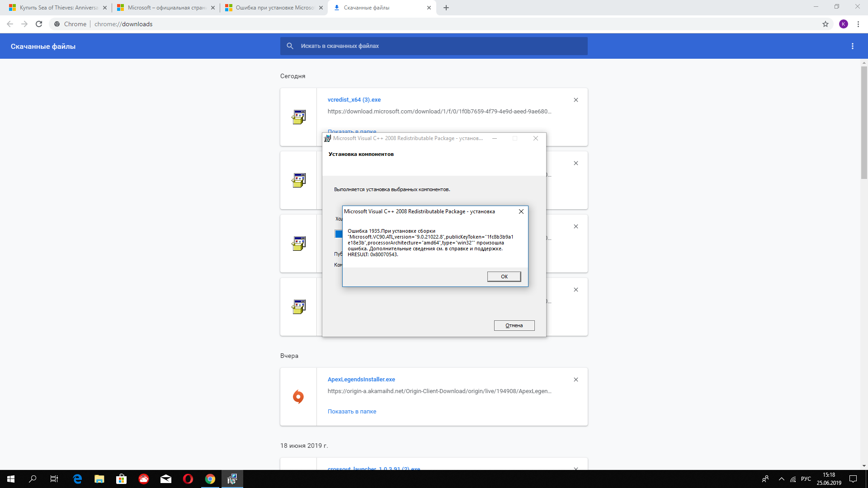
Task: Remove the fourth download entry from today
Action: (576, 290)
